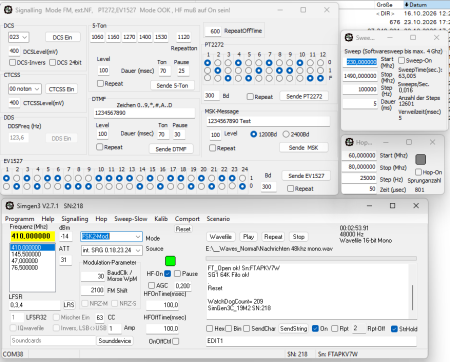The height and width of the screenshot is (362, 450).
Task: Click the Hop Stop MHz field 80,000000
Action: coord(360,167)
